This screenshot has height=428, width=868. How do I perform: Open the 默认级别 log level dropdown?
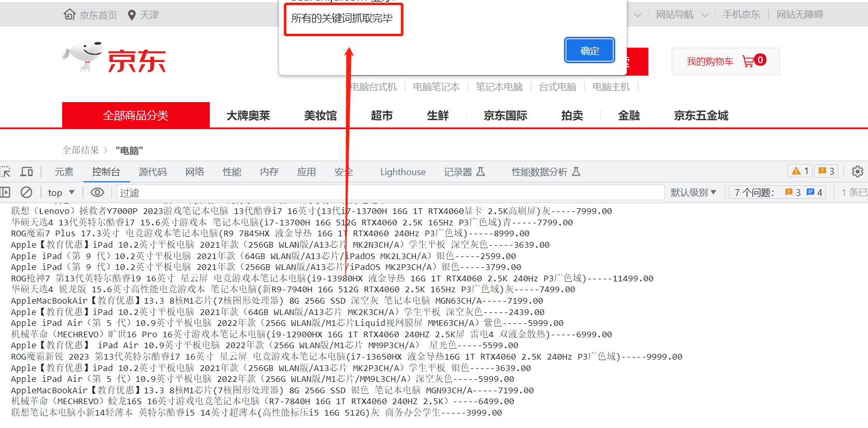(693, 192)
